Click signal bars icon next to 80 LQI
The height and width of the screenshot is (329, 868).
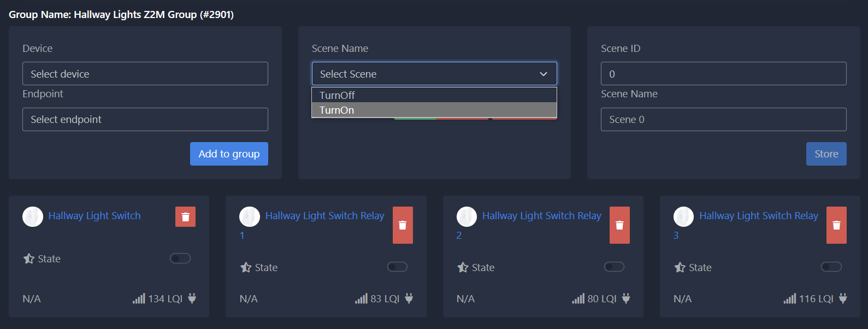point(578,298)
